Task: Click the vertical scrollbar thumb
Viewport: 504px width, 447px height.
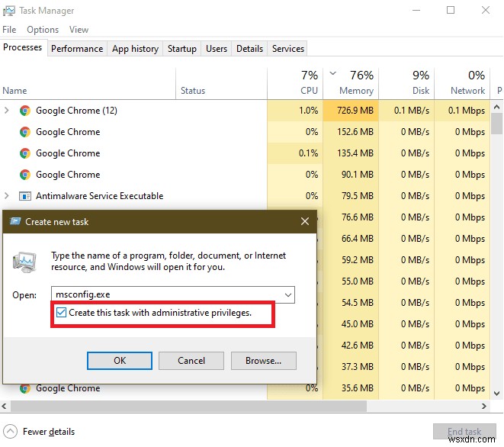Action: [496, 123]
